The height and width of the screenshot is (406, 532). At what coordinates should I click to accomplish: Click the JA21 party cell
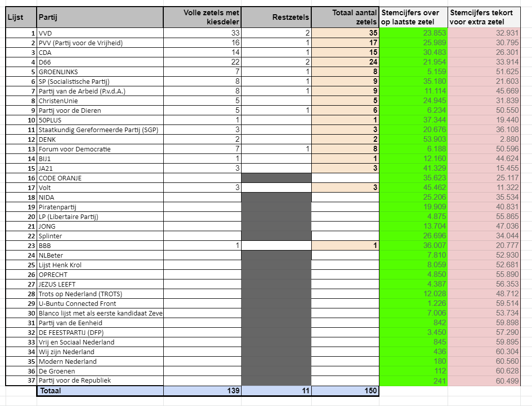pyautogui.click(x=100, y=168)
